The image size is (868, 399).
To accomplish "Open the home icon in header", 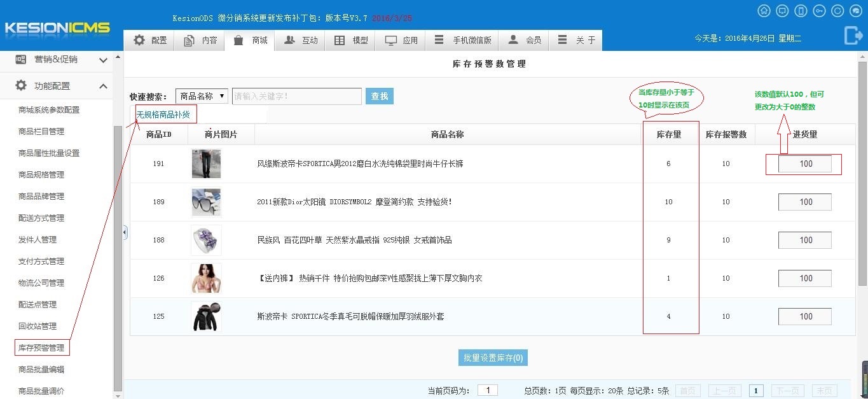I will tap(764, 11).
